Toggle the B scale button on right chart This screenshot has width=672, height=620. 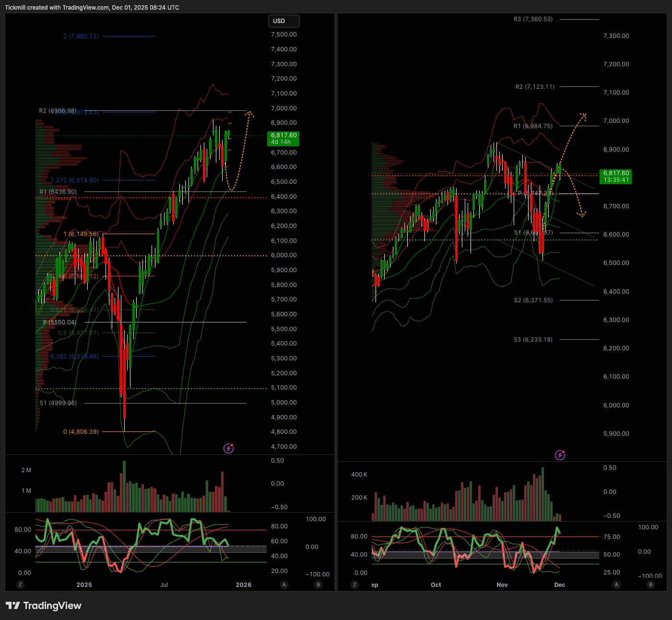[650, 584]
